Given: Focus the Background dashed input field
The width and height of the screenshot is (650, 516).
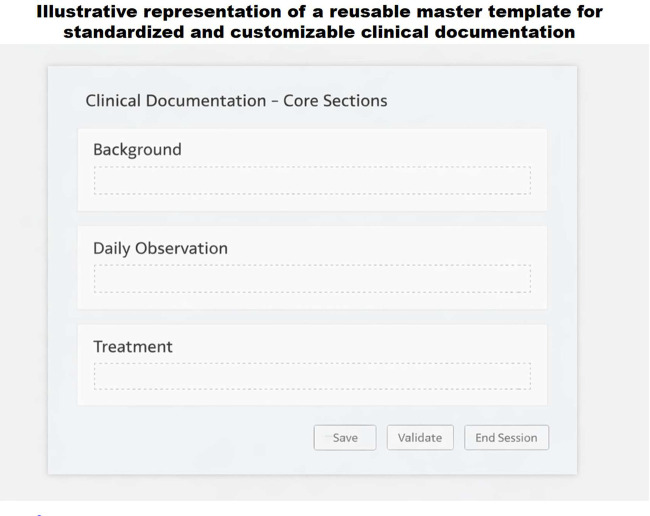Looking at the screenshot, I should click(312, 180).
